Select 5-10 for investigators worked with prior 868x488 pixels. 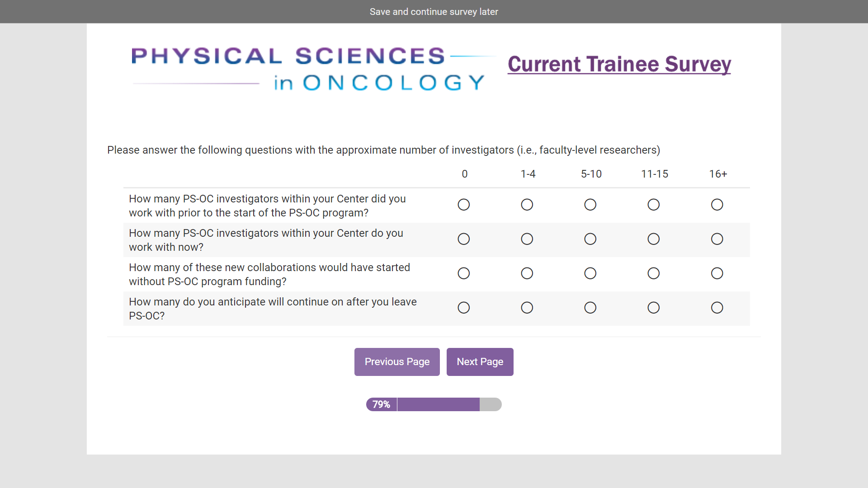click(590, 205)
